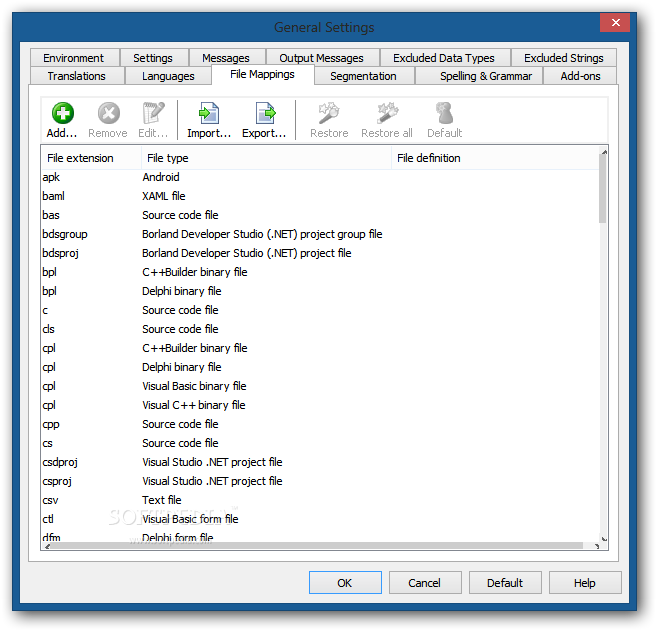This screenshot has width=657, height=631.
Task: Open the Export mappings icon
Action: (265, 113)
